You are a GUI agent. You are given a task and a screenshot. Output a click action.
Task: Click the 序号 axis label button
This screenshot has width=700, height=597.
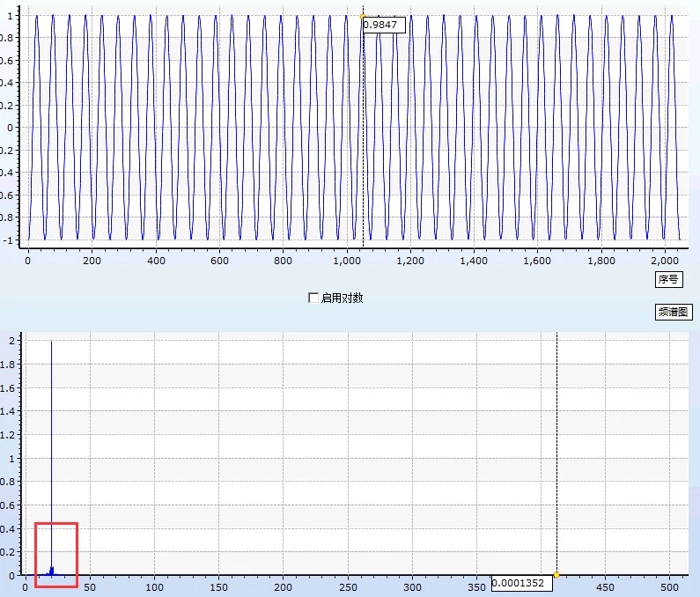[668, 279]
